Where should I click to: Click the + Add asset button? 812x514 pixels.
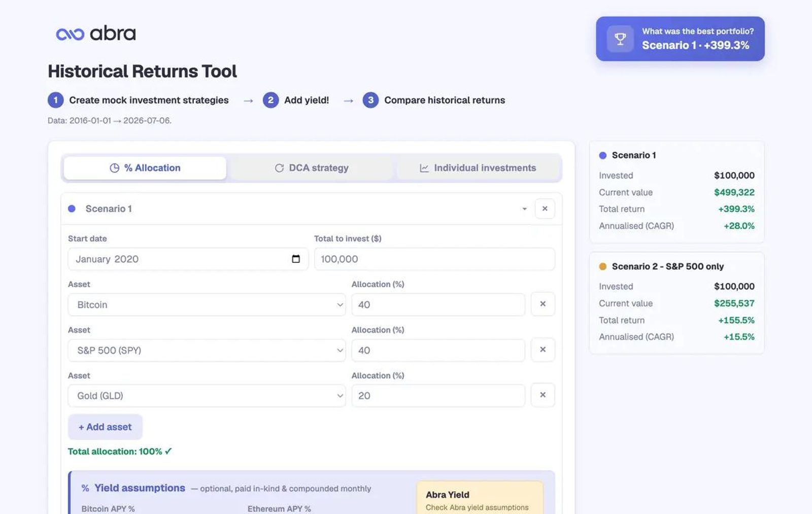[x=105, y=427]
